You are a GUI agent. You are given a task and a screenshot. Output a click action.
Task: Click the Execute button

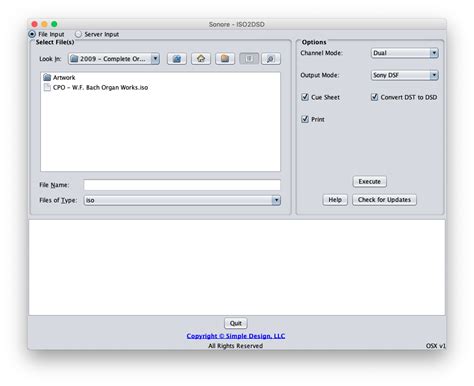click(x=369, y=181)
